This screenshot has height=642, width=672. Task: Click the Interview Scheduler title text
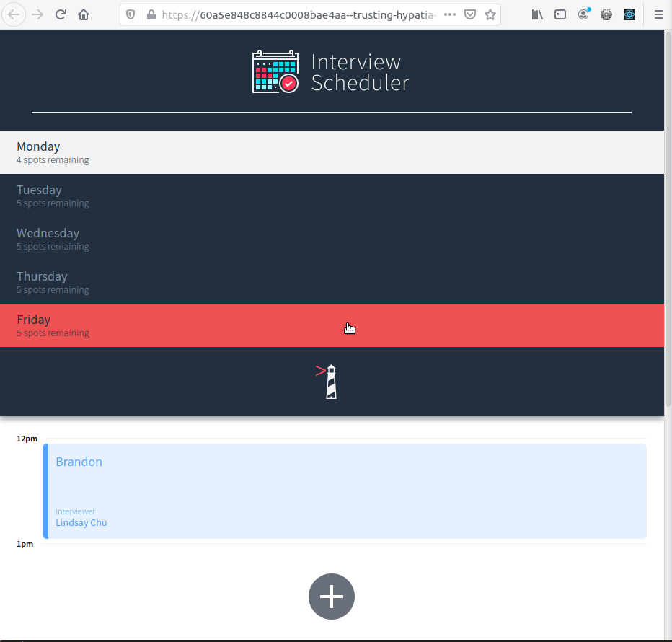tap(360, 72)
